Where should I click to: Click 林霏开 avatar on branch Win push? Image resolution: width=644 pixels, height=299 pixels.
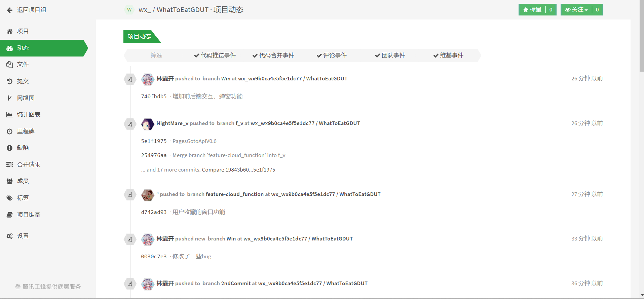pos(148,79)
